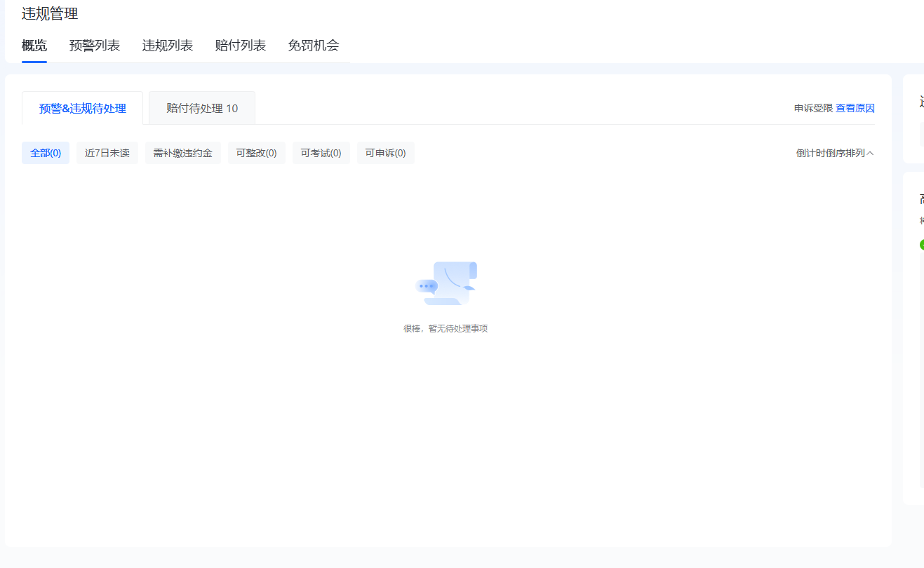Switch to 赔付待处理 10 sub-tab
Viewport: 924px width, 568px height.
click(x=202, y=109)
